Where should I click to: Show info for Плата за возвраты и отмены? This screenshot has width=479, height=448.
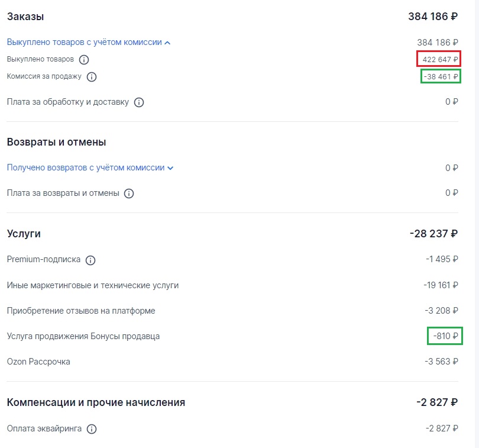click(129, 194)
